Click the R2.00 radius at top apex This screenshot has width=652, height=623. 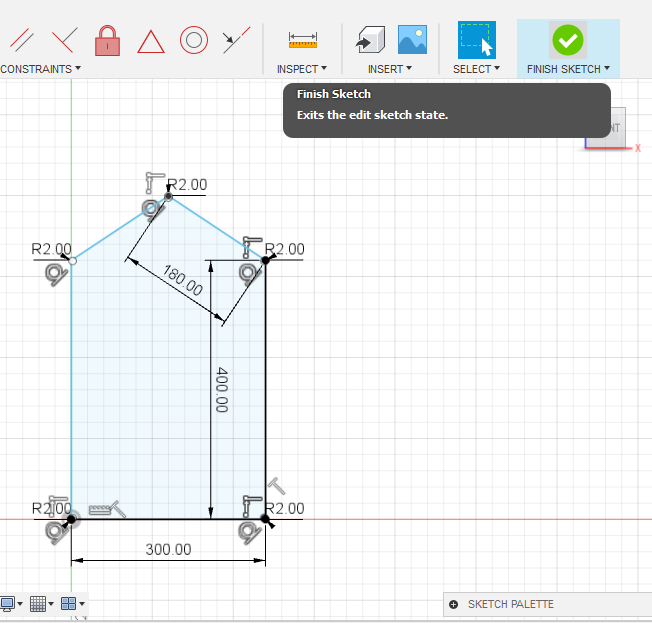(x=187, y=185)
